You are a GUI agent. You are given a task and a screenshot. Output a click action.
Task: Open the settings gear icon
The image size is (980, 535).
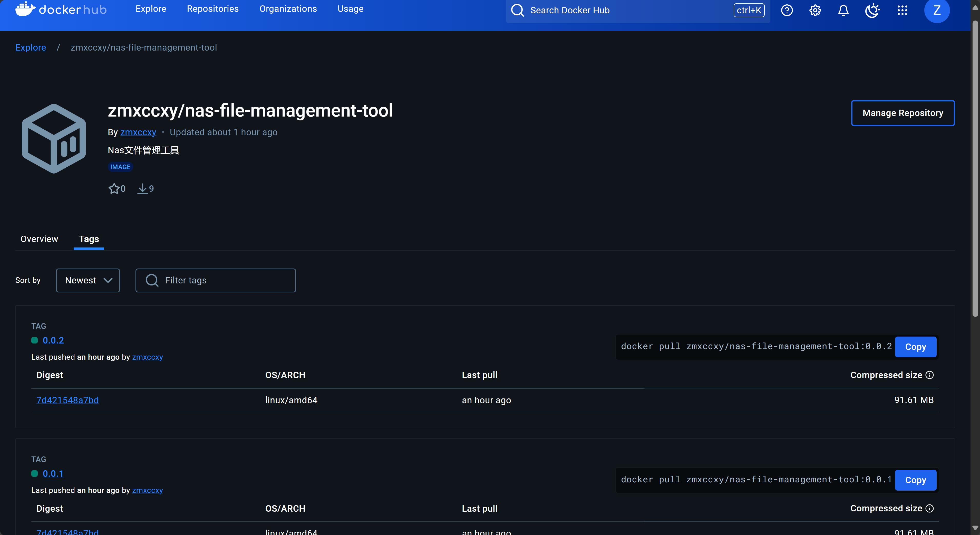(x=815, y=10)
